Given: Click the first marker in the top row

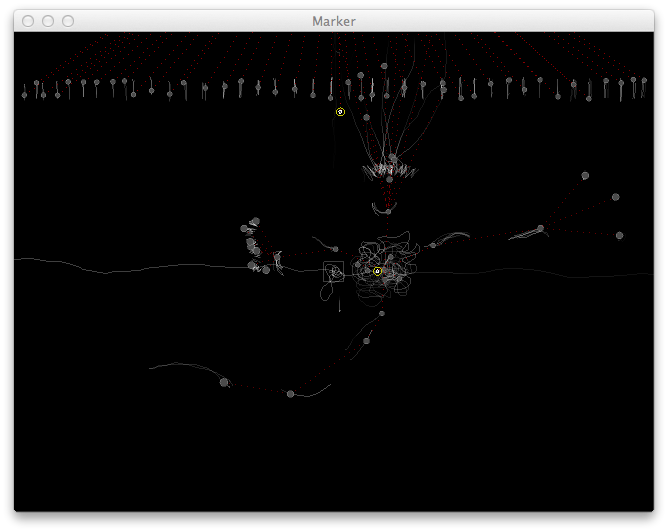Looking at the screenshot, I should [x=24, y=95].
